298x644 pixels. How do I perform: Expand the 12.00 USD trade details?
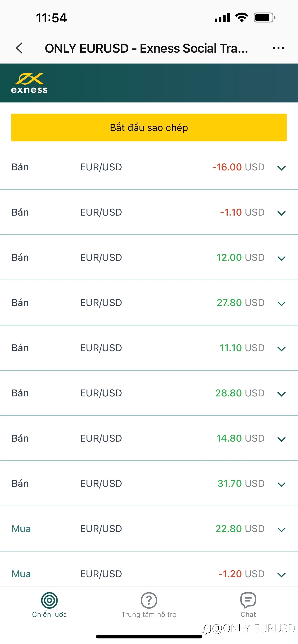tap(282, 258)
